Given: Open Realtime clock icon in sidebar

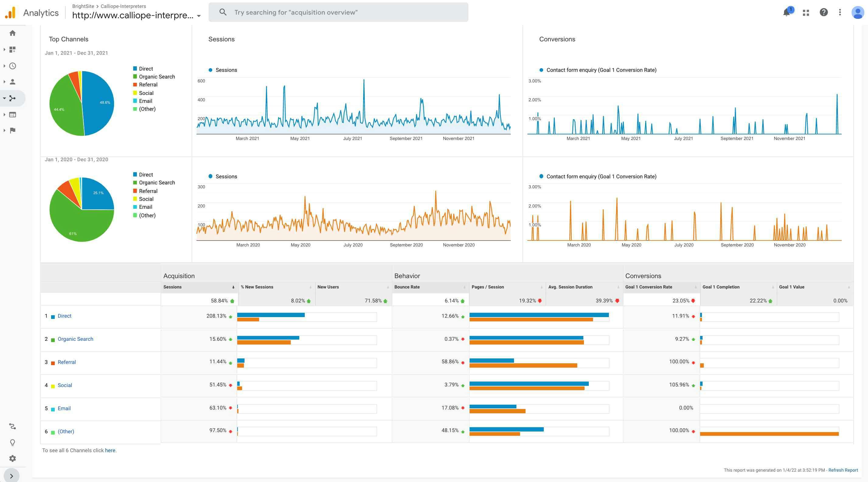Looking at the screenshot, I should click(x=12, y=66).
